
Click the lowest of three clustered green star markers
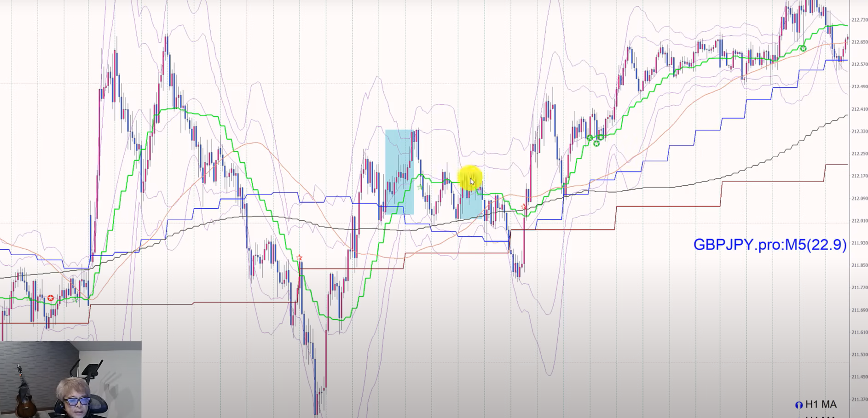596,144
